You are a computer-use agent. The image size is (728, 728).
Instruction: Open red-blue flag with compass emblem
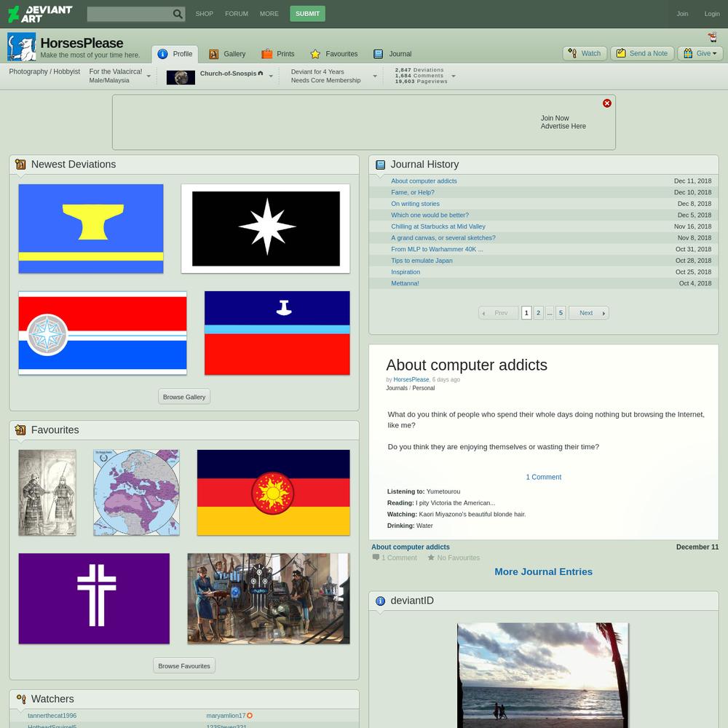103,333
